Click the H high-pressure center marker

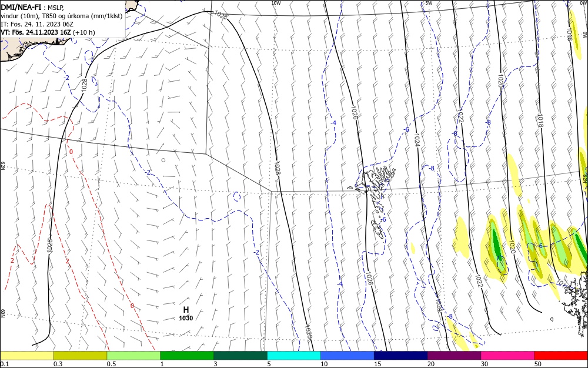point(186,310)
